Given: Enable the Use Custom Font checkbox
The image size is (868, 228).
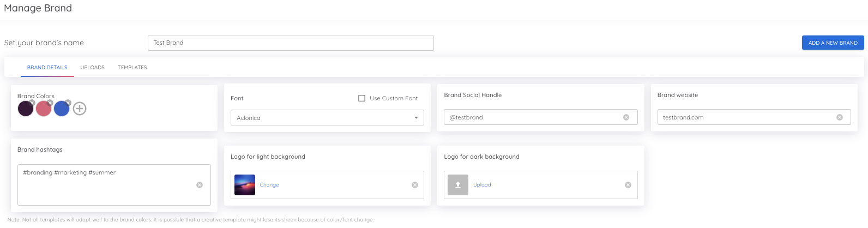Looking at the screenshot, I should (361, 98).
